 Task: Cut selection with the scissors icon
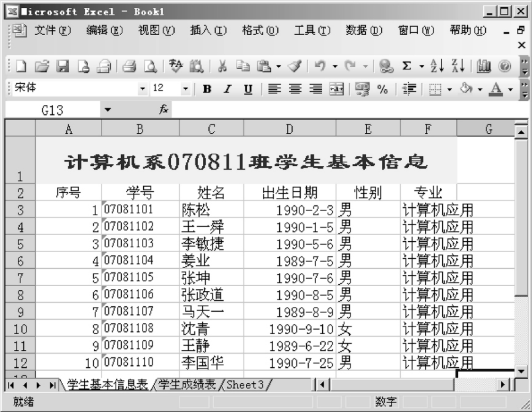tap(222, 66)
